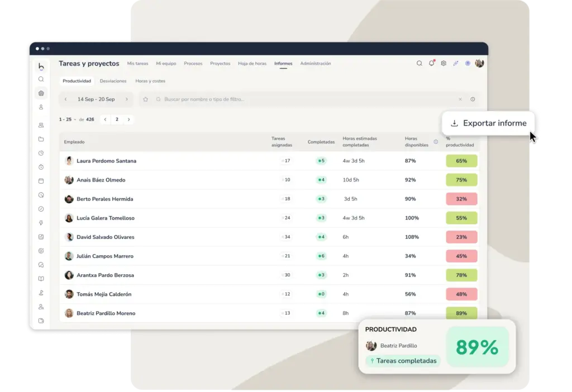
Task: Open the Administración tab
Action: click(x=316, y=64)
